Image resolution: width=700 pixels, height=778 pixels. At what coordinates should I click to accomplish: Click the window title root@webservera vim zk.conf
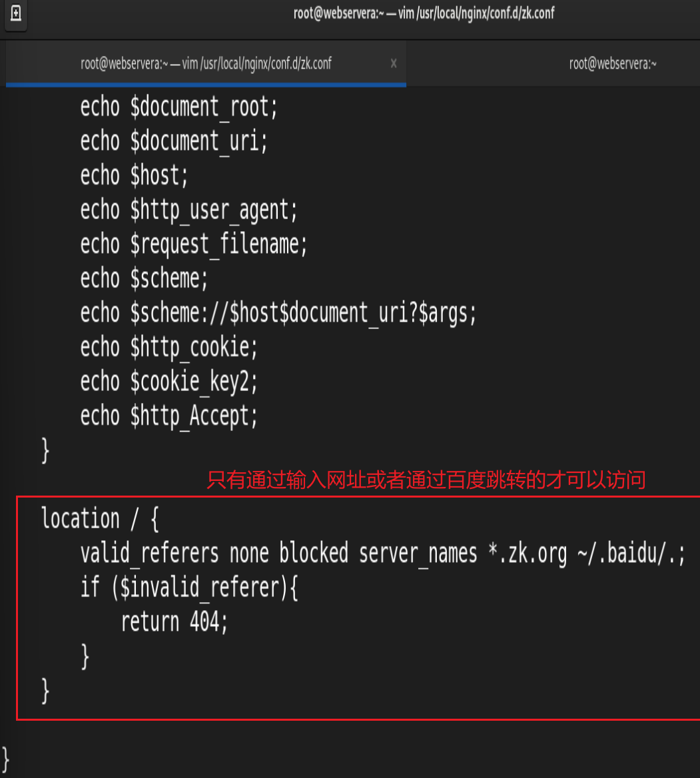[424, 13]
